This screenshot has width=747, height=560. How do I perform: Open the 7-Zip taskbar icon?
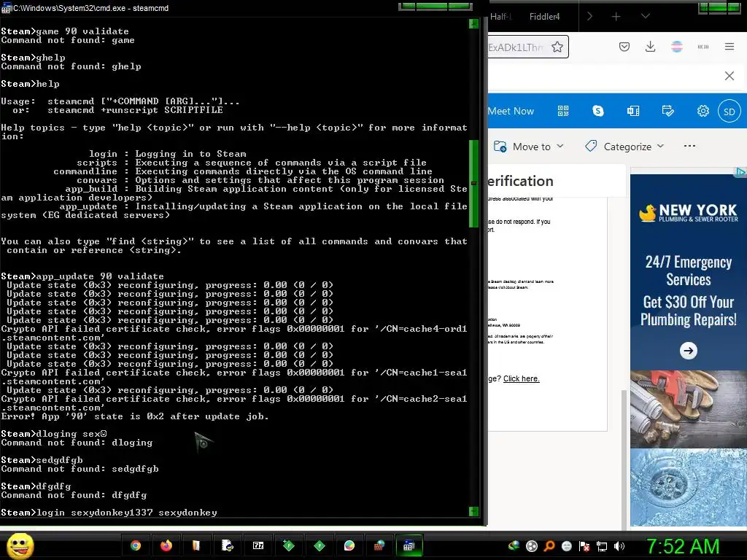[x=258, y=545]
